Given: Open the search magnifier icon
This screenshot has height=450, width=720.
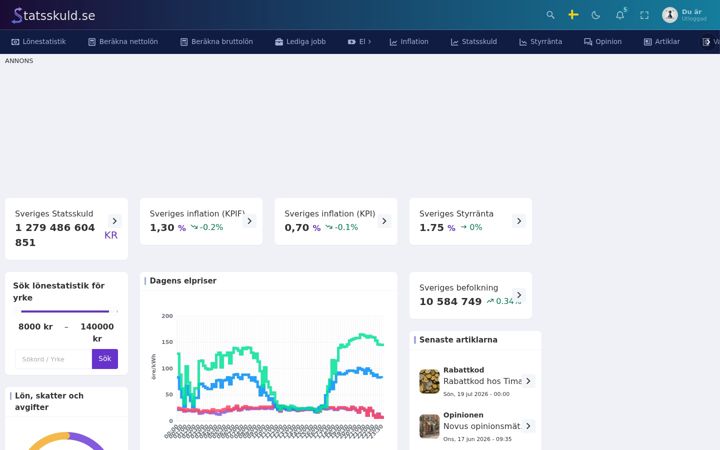Looking at the screenshot, I should click(550, 15).
